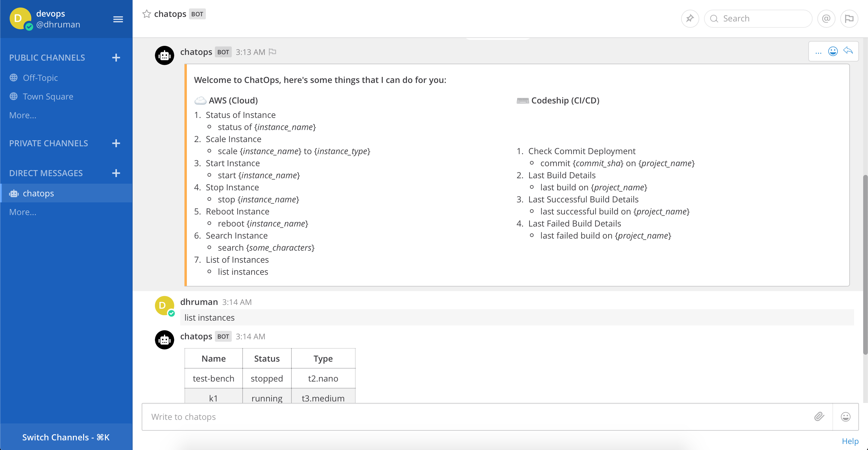Open the Help link
Image resolution: width=868 pixels, height=450 pixels.
coord(850,441)
